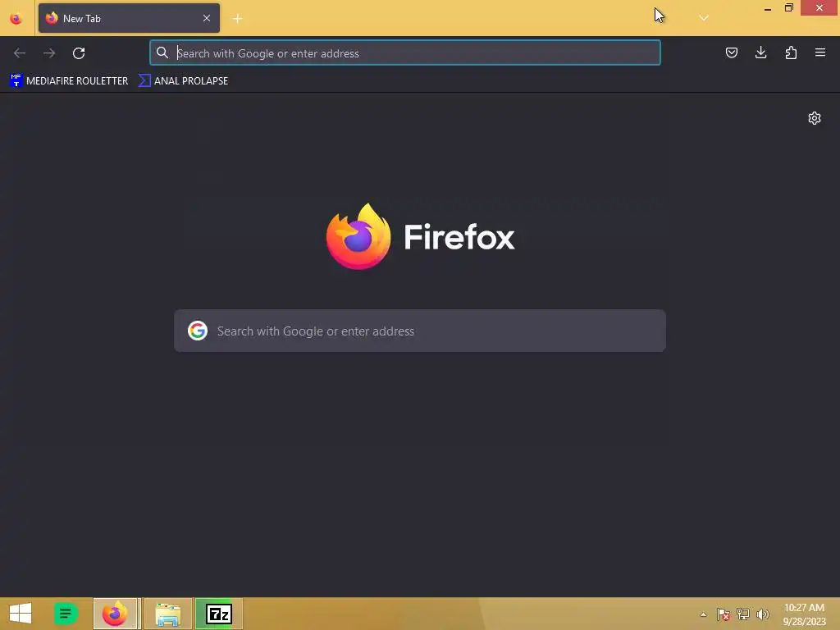The height and width of the screenshot is (630, 840).
Task: Go forward one page
Action: [x=49, y=53]
